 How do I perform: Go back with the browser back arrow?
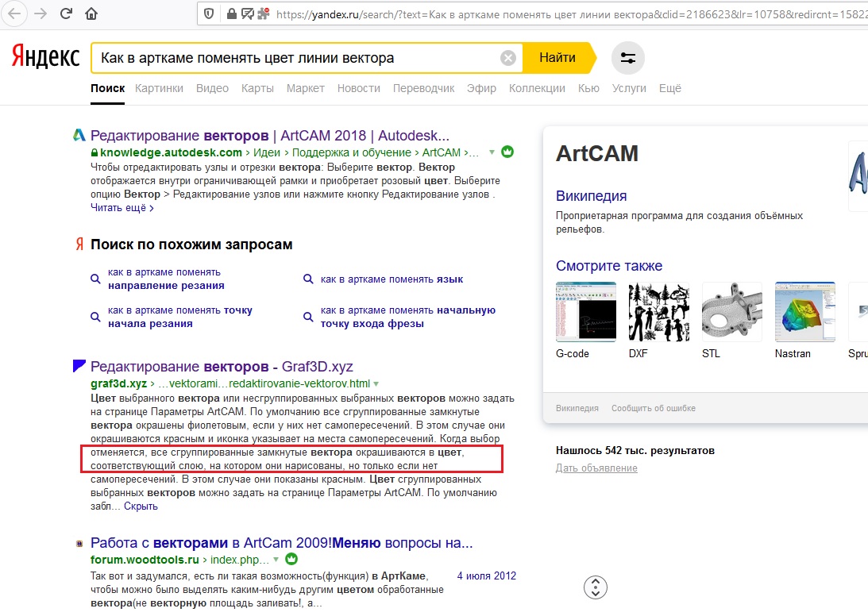tap(14, 13)
